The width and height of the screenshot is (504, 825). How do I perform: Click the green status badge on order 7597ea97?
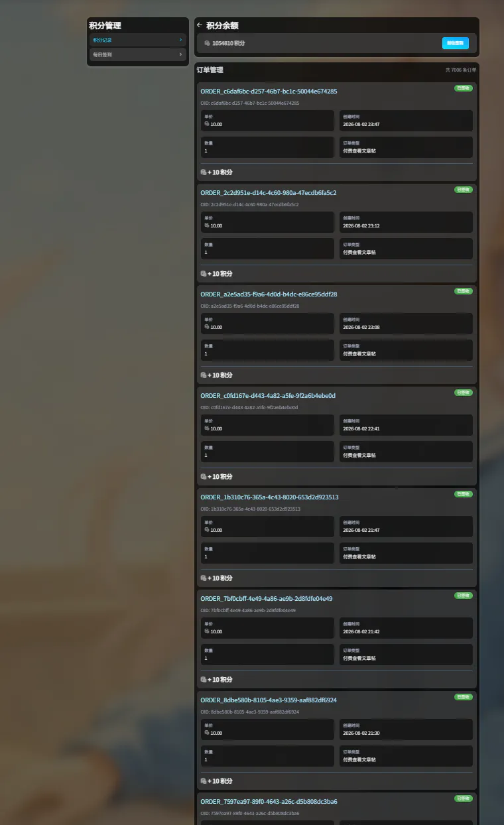(464, 798)
